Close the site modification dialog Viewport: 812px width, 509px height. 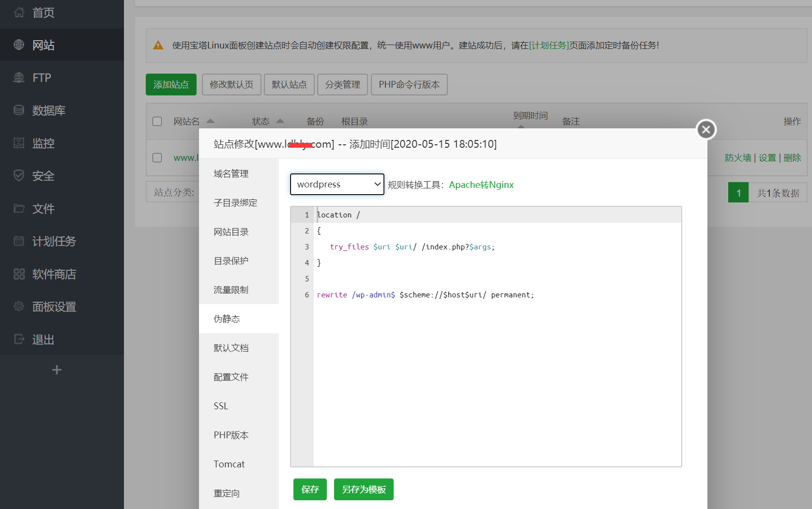tap(706, 129)
